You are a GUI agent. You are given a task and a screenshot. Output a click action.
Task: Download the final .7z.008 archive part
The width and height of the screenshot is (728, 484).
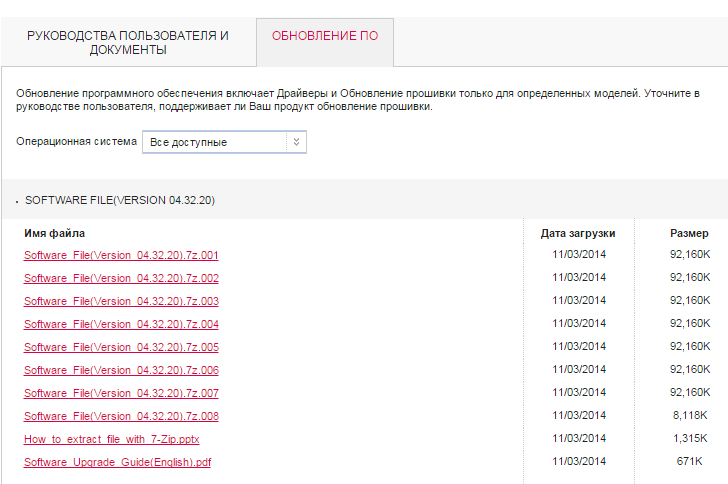pyautogui.click(x=121, y=416)
